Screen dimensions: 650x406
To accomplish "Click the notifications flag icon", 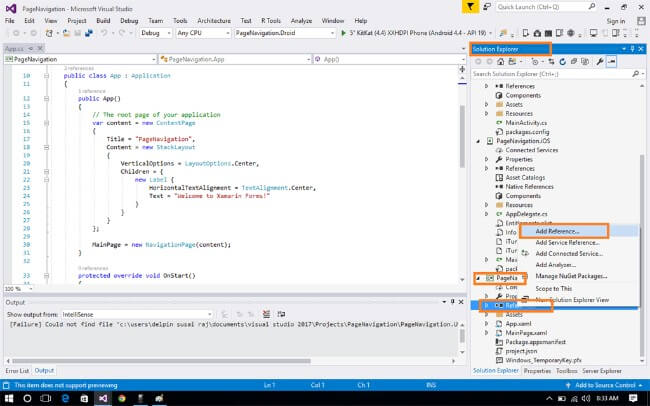I will [471, 7].
